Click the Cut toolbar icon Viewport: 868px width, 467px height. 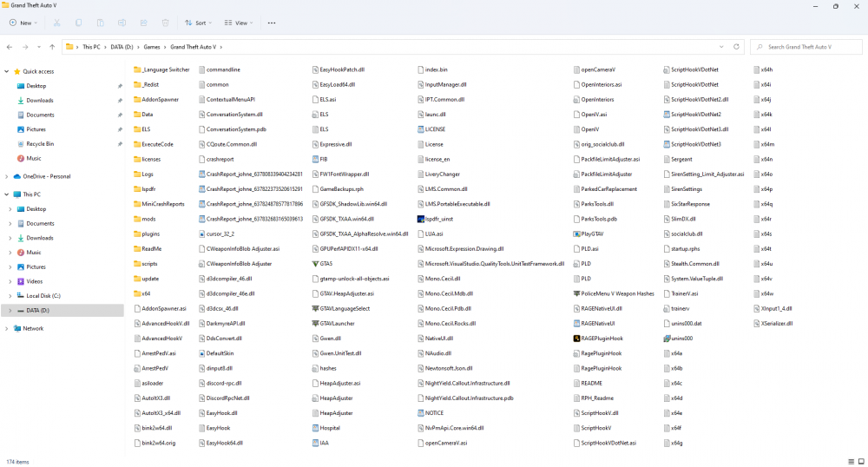[56, 23]
